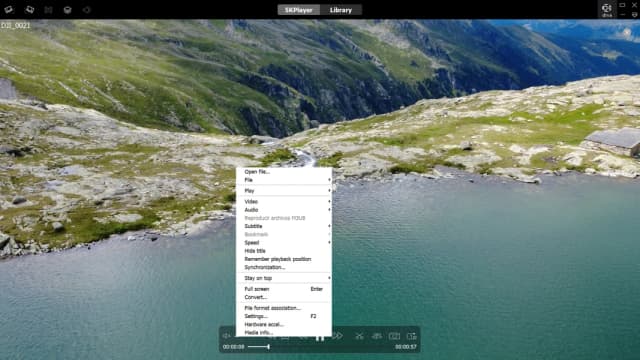The height and width of the screenshot is (360, 640).
Task: Choose Full screen menu entry
Action: pyautogui.click(x=284, y=289)
